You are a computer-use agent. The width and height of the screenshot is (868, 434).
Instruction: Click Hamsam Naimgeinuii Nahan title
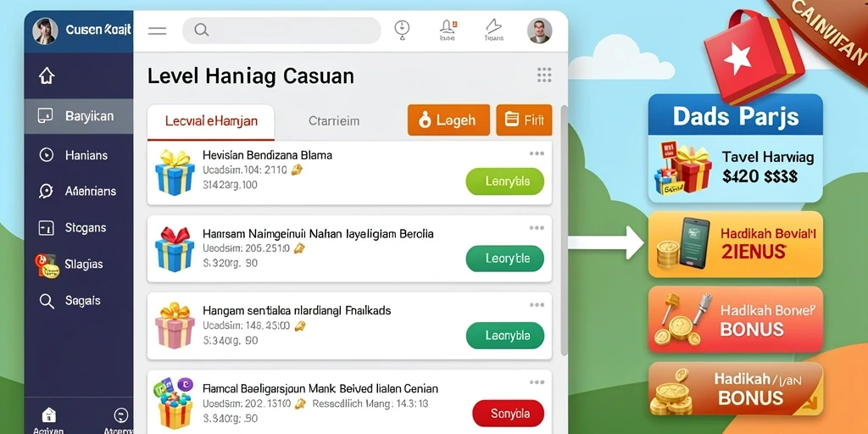319,234
